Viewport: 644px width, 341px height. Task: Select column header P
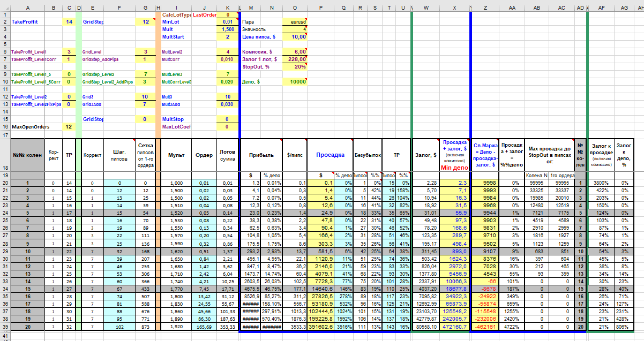pos(320,7)
